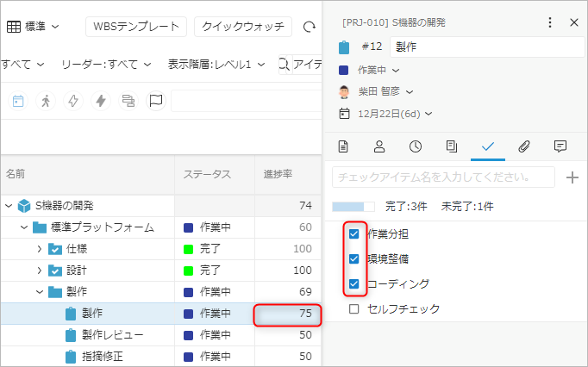Click the walking person icon in toolbar

46,101
